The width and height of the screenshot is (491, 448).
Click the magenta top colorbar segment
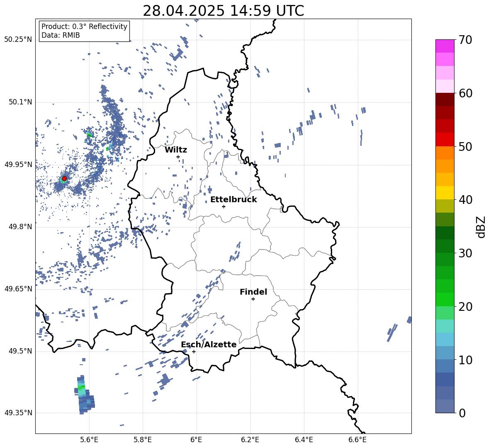pos(445,46)
